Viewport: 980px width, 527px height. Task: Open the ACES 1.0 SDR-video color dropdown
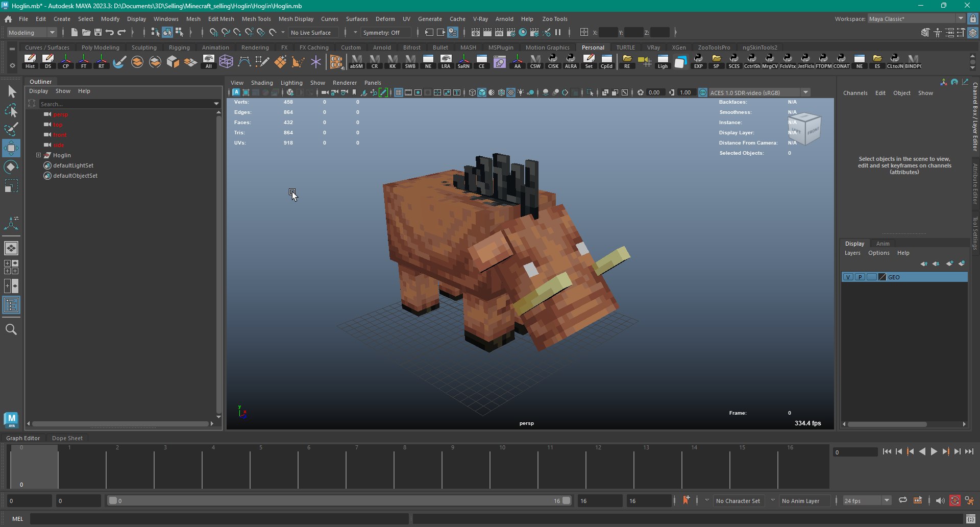[x=759, y=92]
